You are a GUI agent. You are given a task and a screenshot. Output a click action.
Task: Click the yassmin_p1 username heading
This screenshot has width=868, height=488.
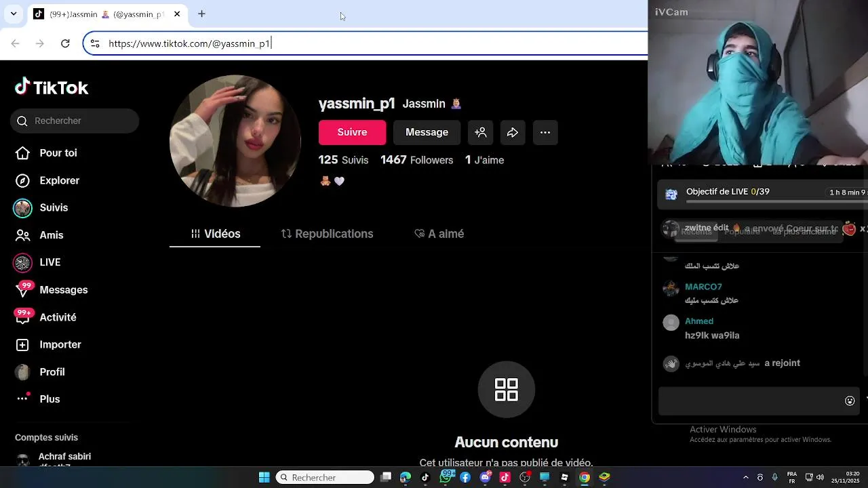357,103
